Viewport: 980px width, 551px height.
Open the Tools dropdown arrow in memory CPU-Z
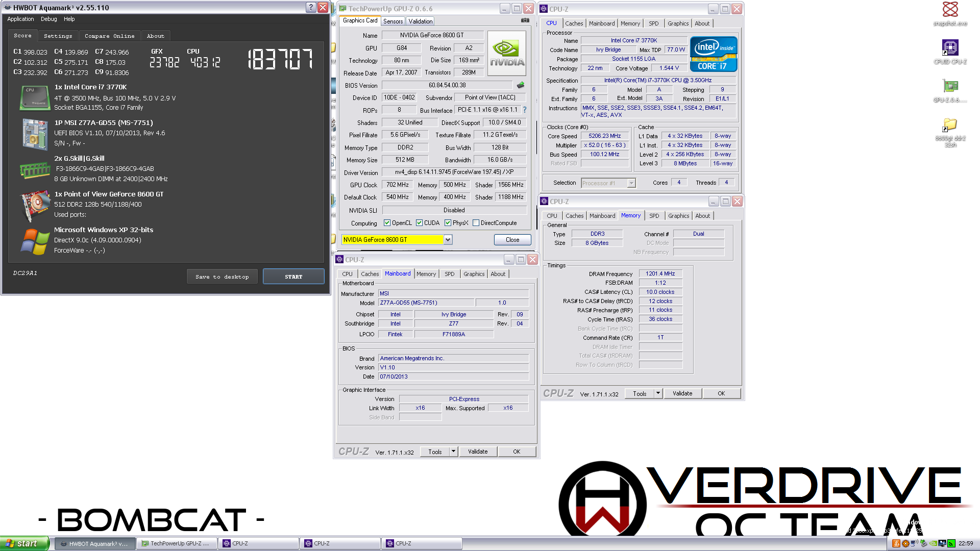pos(658,393)
